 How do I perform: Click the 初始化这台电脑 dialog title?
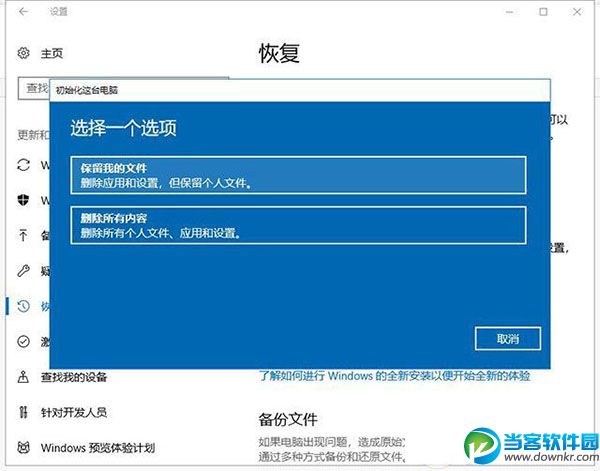pyautogui.click(x=87, y=90)
